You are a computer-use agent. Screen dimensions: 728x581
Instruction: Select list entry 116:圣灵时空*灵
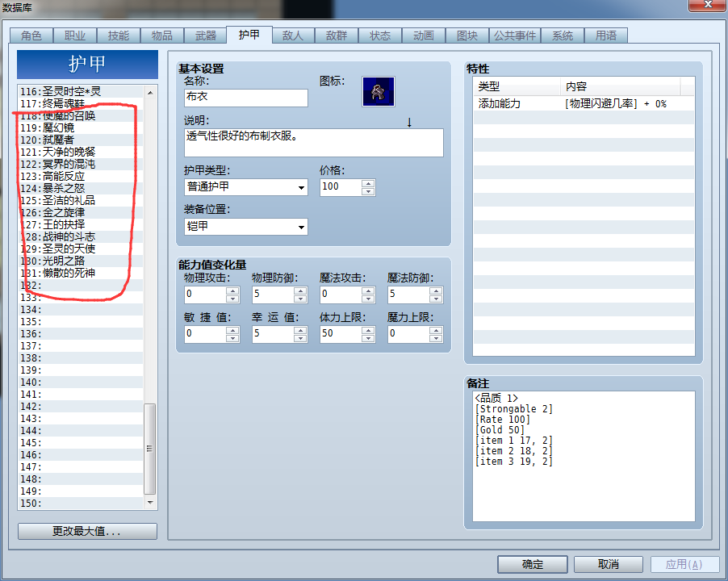(x=81, y=91)
